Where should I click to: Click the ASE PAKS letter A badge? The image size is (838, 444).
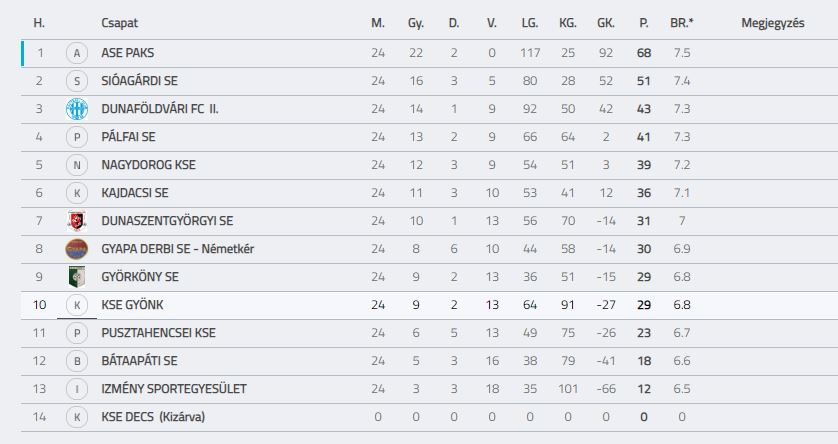tap(77, 53)
